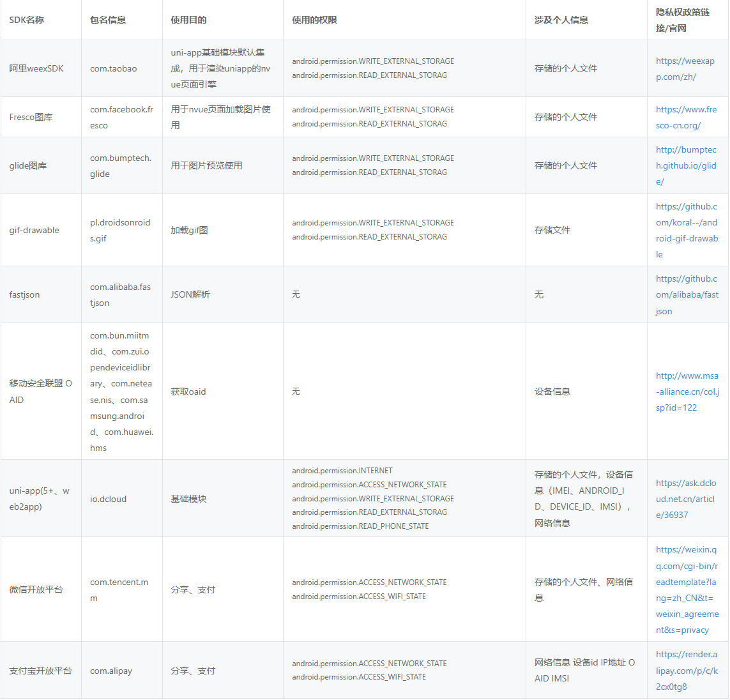The width and height of the screenshot is (730, 700).
Task: Click the permissions '无' in the fastjson row
Action: 296,294
